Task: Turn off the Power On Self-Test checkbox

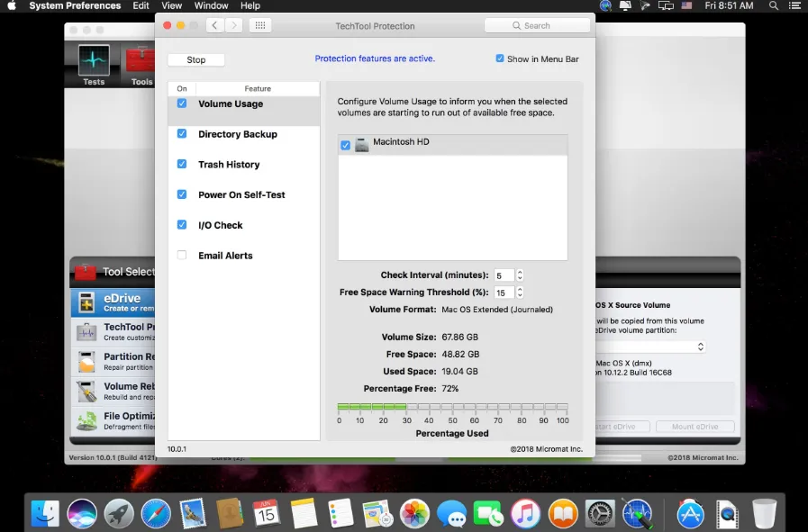Action: [x=182, y=194]
